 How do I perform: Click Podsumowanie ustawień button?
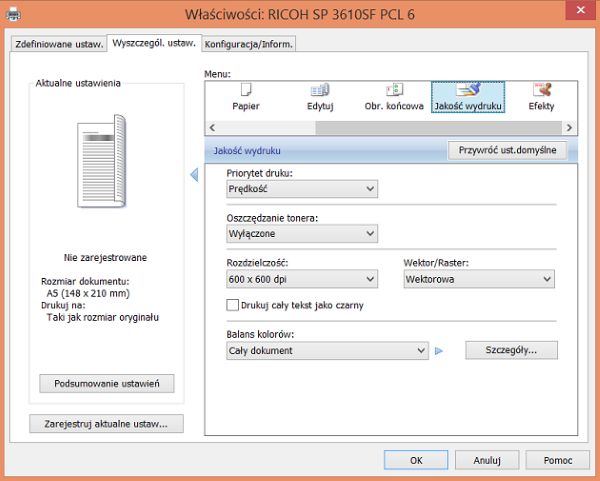(x=107, y=383)
